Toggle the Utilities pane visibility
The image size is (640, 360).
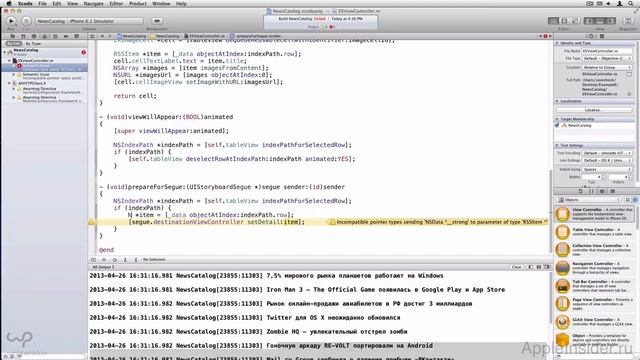pyautogui.click(x=611, y=21)
